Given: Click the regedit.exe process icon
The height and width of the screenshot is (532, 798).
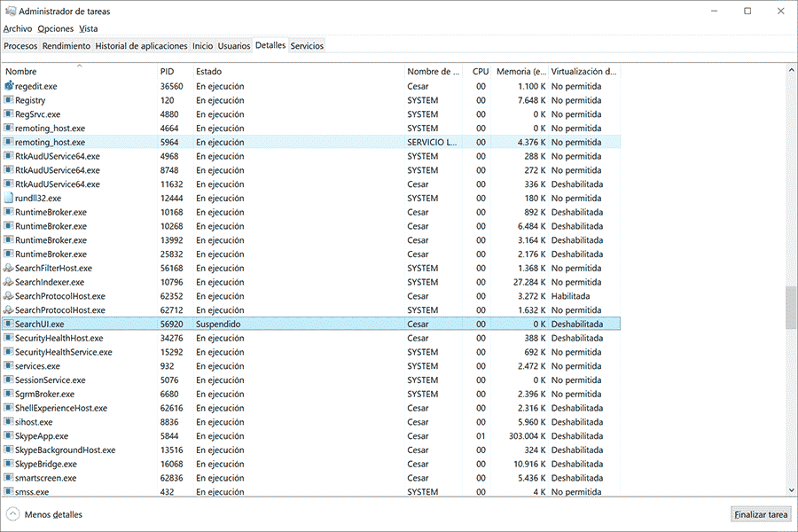Looking at the screenshot, I should (x=9, y=86).
